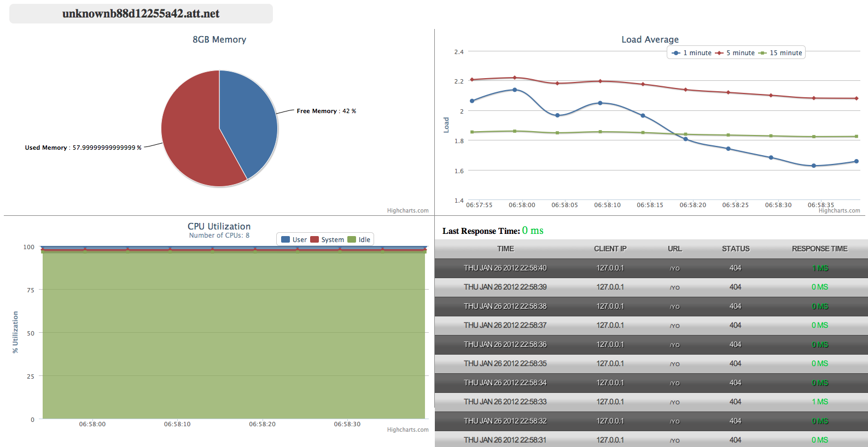The width and height of the screenshot is (868, 447).
Task: Select row THU JAN 26 2012 22:58:35
Action: (651, 363)
